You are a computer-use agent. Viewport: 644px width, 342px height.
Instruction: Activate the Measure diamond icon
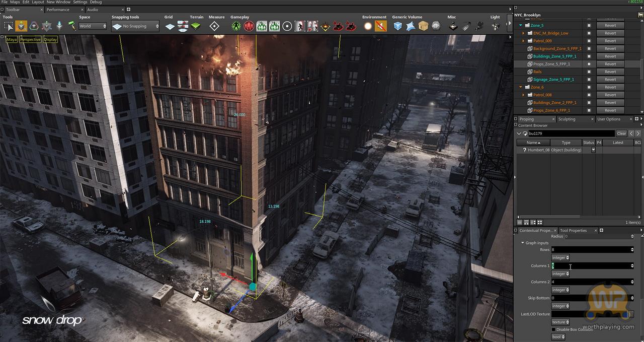tap(214, 26)
